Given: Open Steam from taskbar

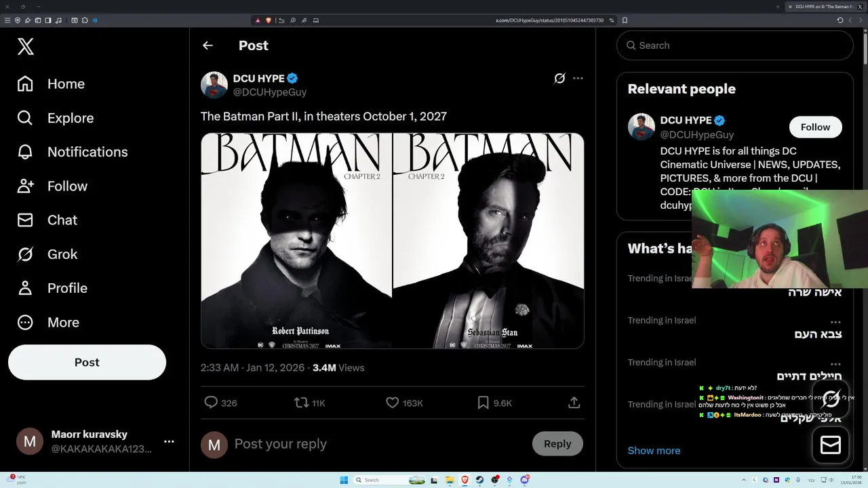Looking at the screenshot, I should click(479, 480).
